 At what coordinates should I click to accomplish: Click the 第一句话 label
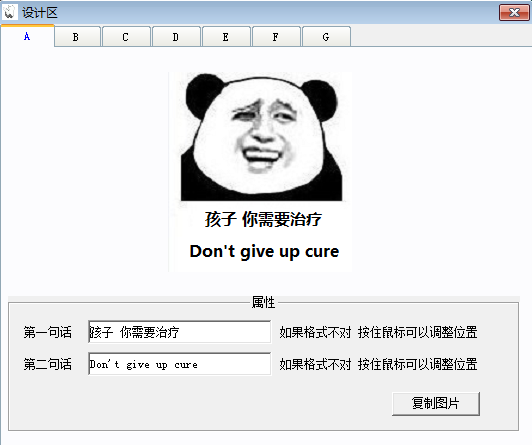click(48, 332)
